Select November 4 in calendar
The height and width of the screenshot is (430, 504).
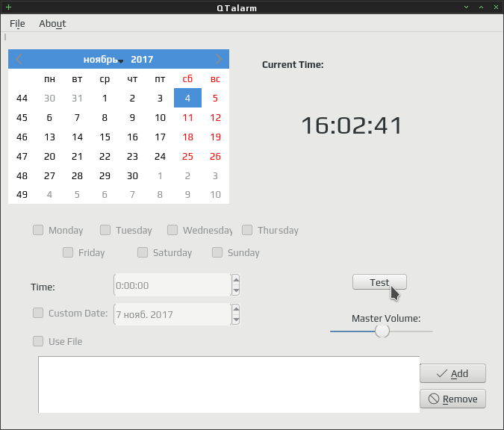(x=187, y=98)
